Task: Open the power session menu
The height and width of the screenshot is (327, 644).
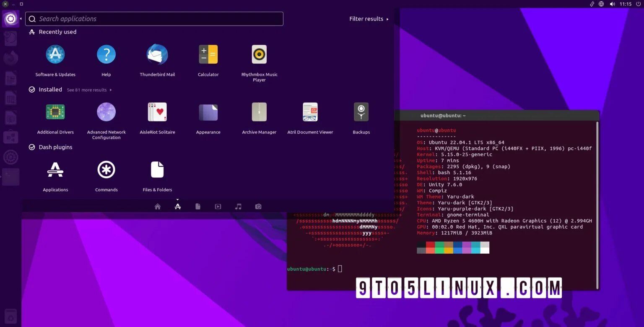Action: click(x=638, y=4)
